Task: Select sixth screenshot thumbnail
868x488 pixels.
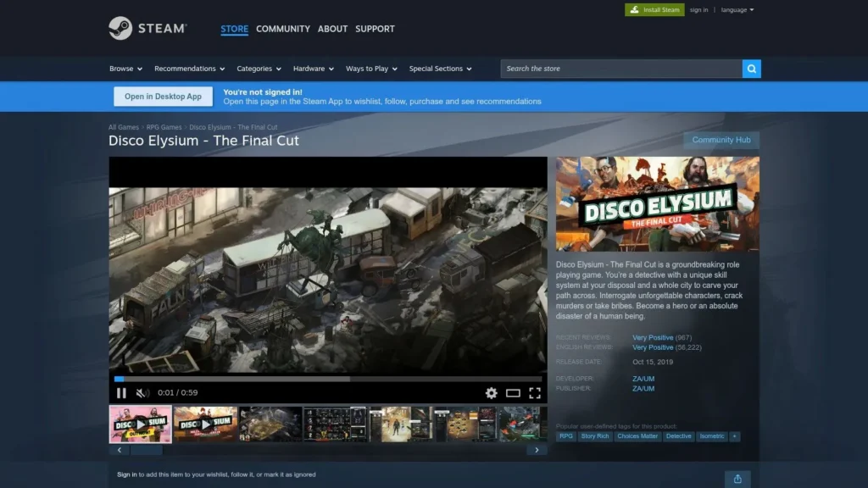Action: 465,424
